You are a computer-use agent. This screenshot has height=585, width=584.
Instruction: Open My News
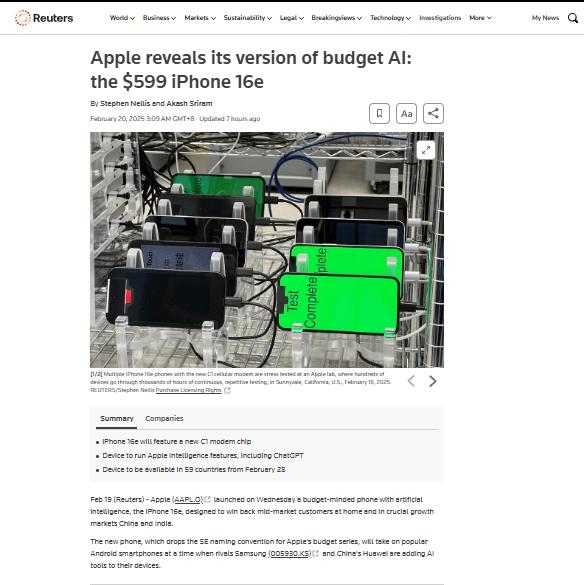coord(545,18)
